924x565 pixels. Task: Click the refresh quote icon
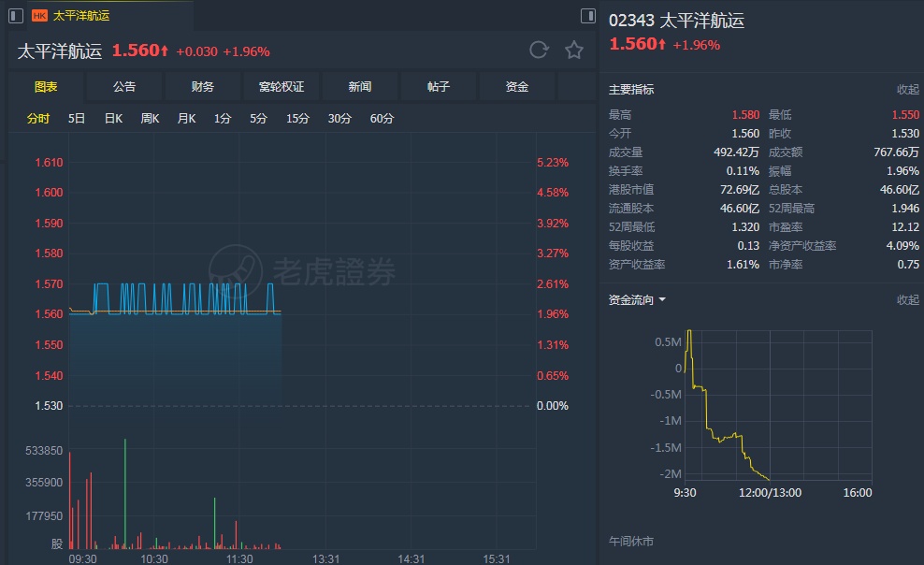(539, 51)
